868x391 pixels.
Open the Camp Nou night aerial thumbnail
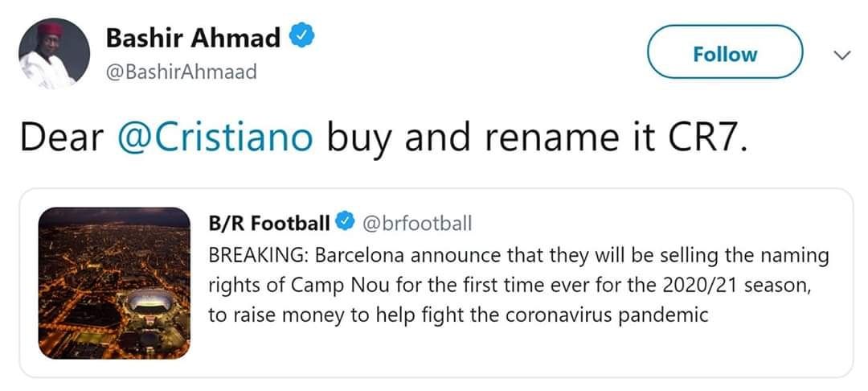pos(117,282)
